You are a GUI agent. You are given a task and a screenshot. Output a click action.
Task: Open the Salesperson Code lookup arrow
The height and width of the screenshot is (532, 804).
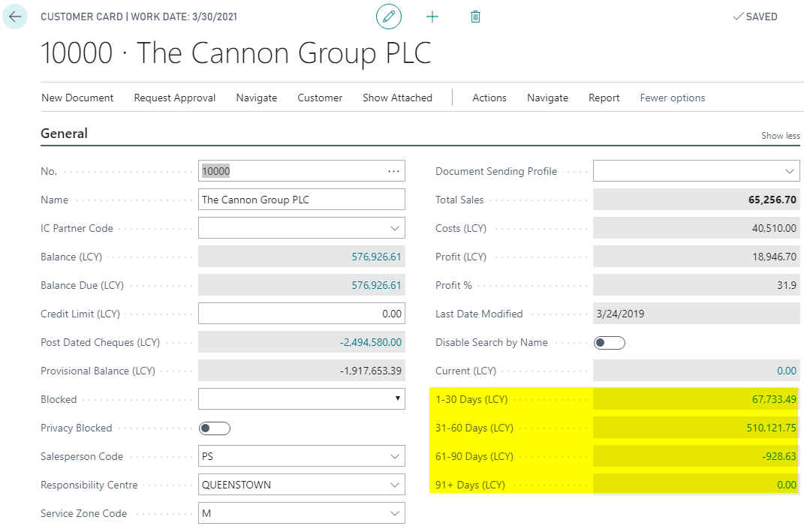(x=395, y=456)
